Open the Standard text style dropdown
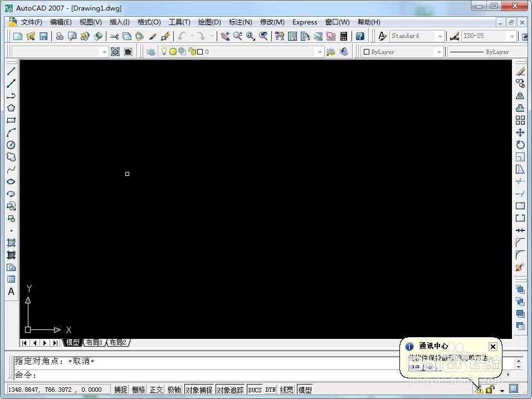 click(x=440, y=36)
